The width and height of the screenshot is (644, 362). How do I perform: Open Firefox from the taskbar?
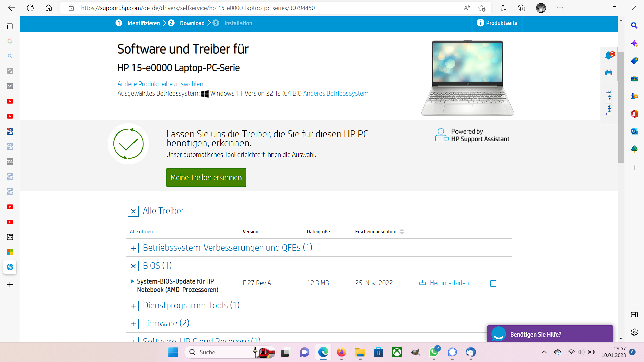[341, 352]
